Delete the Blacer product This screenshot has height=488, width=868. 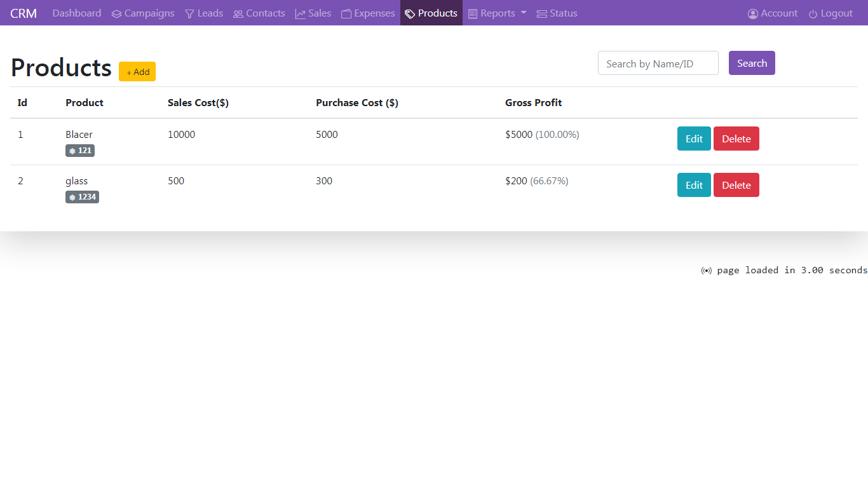click(736, 139)
